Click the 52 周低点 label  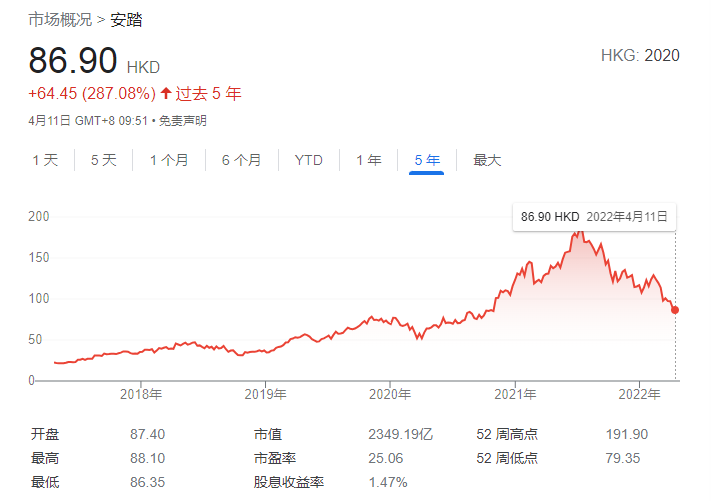(507, 458)
